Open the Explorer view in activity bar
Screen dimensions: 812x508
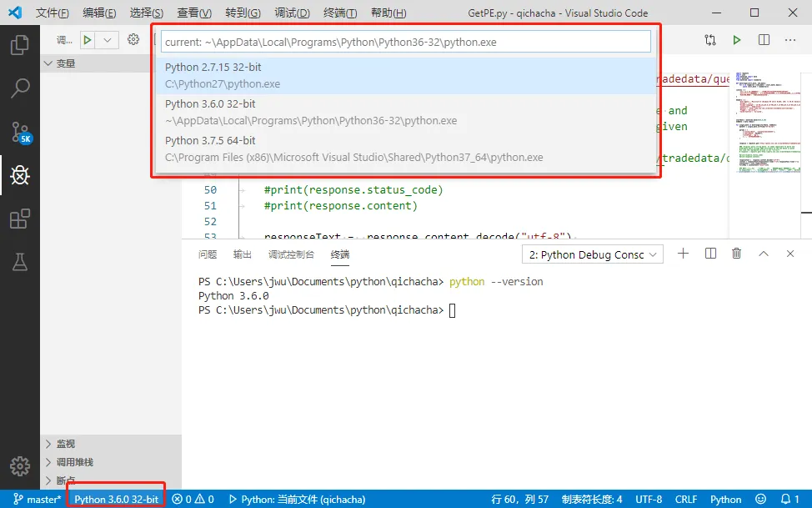click(x=20, y=45)
